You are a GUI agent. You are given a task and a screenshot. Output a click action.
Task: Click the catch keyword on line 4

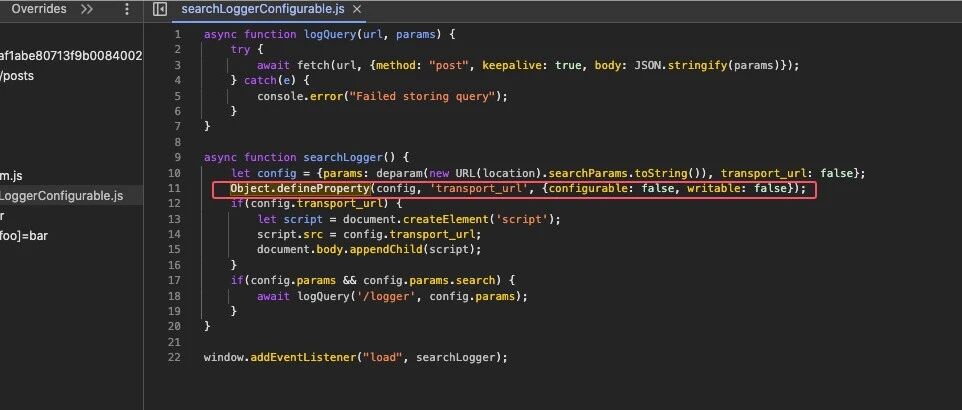click(260, 80)
